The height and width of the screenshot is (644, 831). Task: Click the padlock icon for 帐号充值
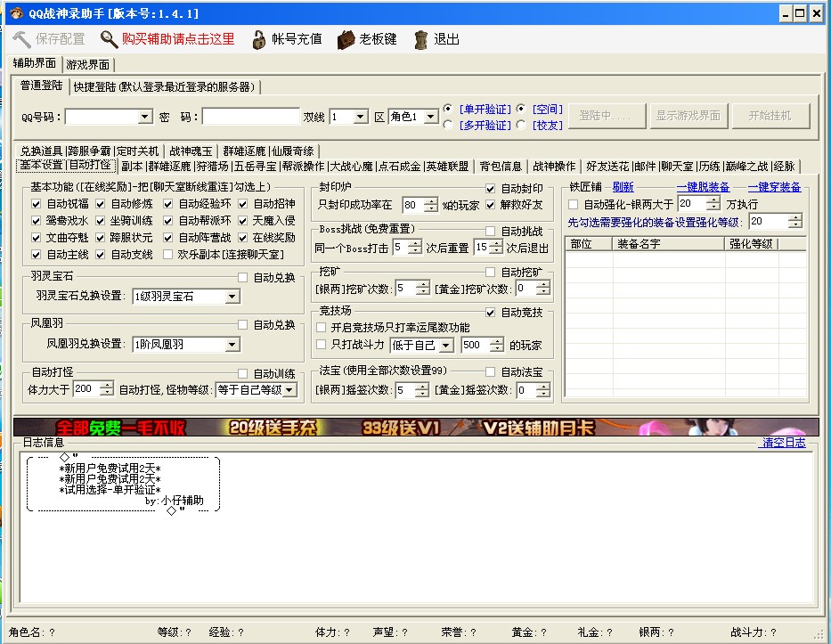pyautogui.click(x=258, y=39)
